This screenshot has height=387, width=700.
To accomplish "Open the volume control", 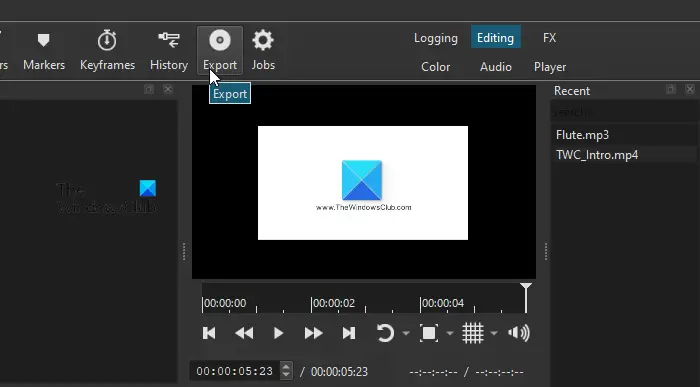I will [x=519, y=333].
